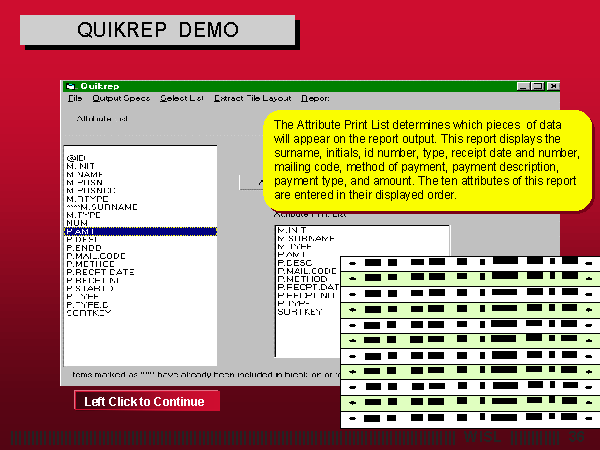Select P.DESC in the Attribute Print List
Screen dimensions: 600x450
click(x=295, y=261)
